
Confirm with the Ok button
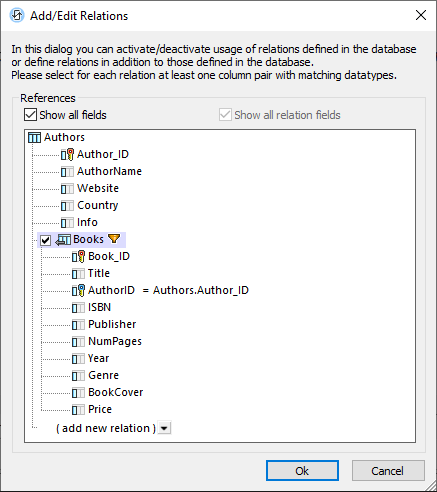coord(302,471)
